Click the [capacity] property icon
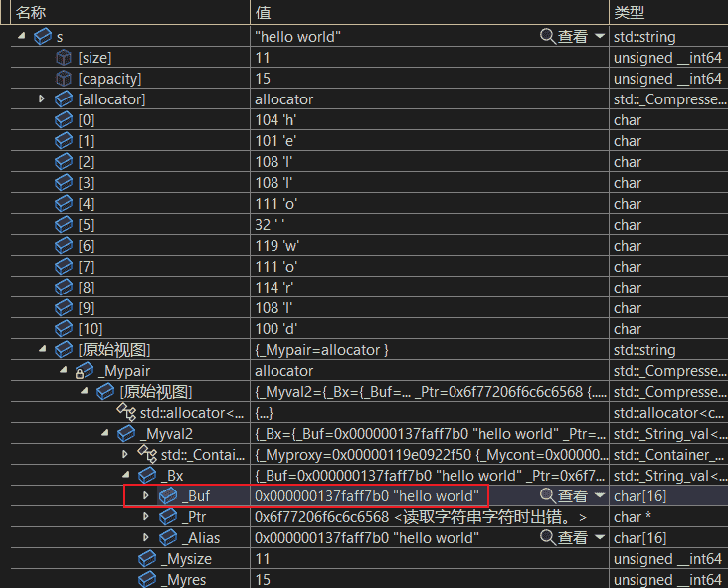The image size is (728, 588). 64,79
